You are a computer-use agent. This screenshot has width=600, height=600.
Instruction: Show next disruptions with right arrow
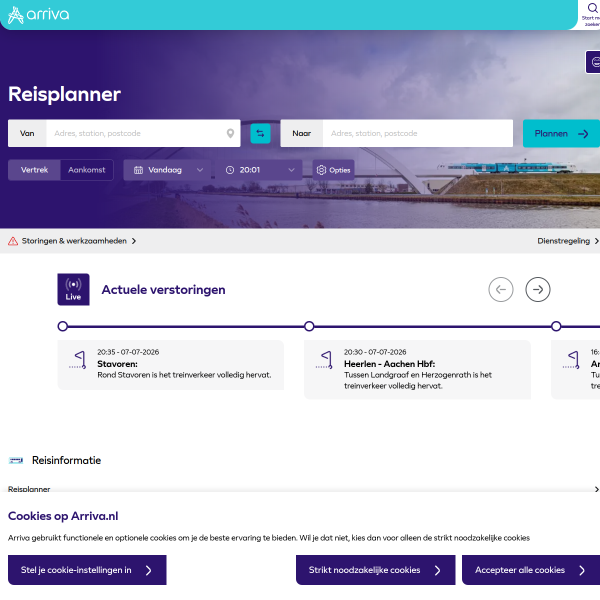coord(538,289)
